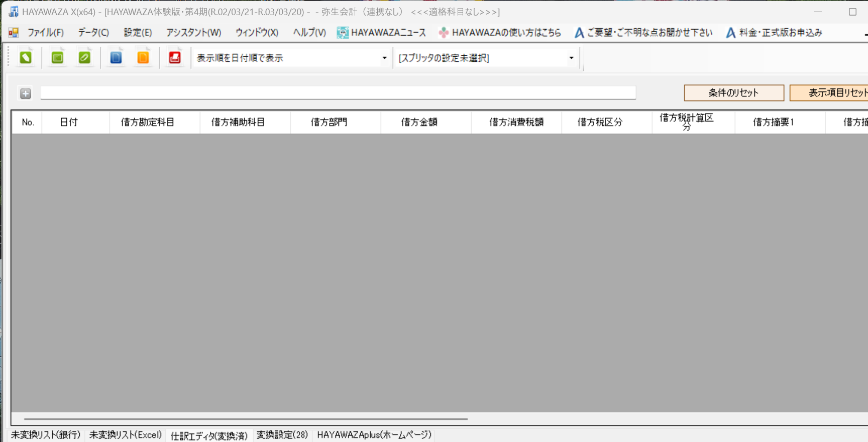
Task: Open the ヘルプ(V) menu
Action: 309,33
